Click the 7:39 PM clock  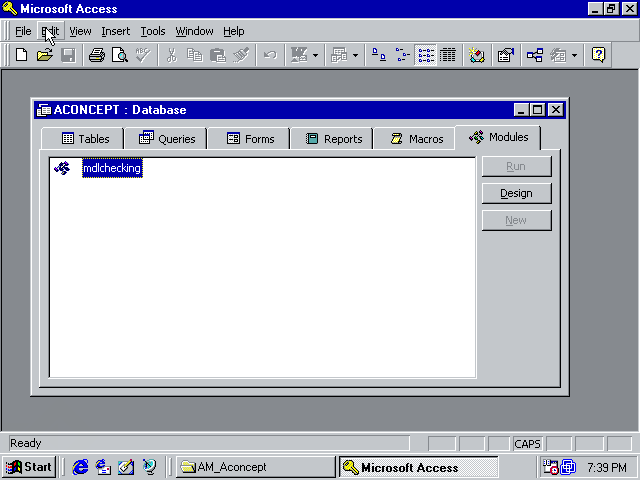(x=607, y=467)
